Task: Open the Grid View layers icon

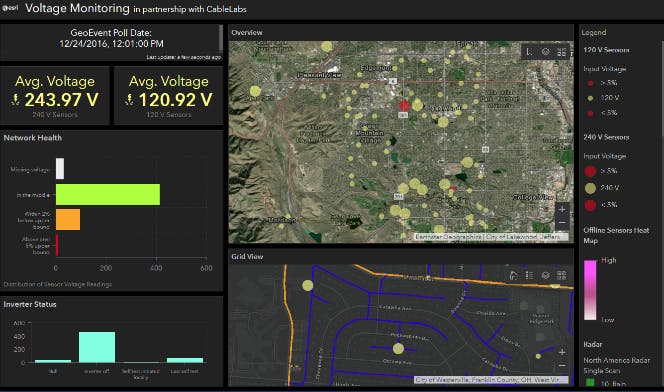Action: point(545,276)
